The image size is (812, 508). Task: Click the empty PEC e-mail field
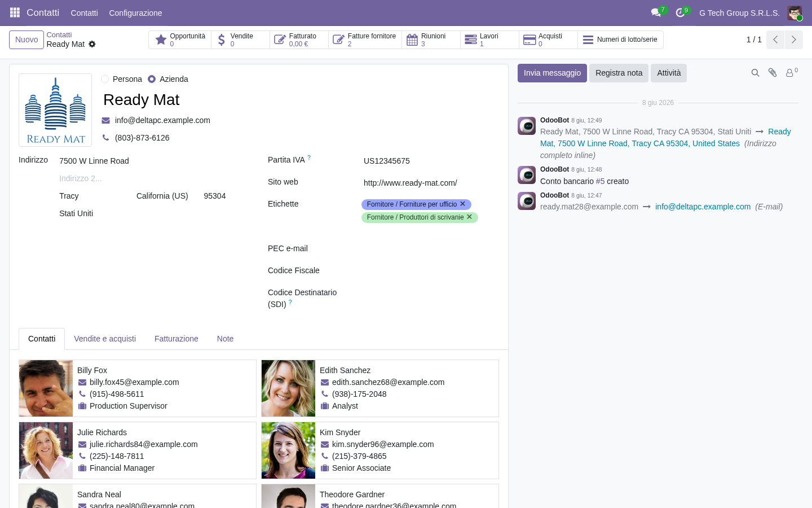coord(431,249)
